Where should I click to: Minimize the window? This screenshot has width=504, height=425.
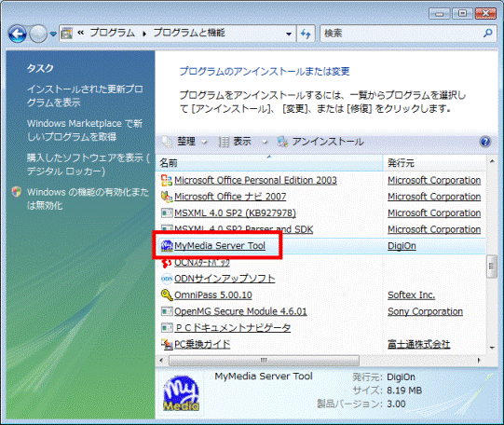click(x=440, y=13)
